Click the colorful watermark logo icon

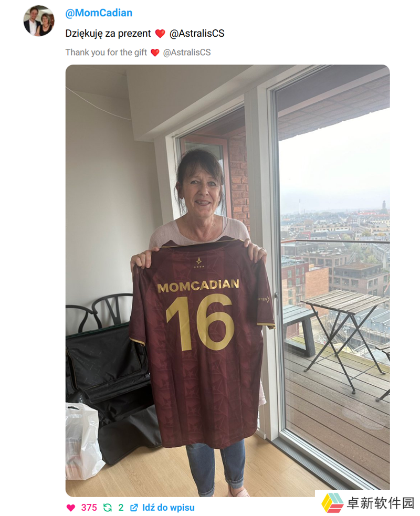332,503
